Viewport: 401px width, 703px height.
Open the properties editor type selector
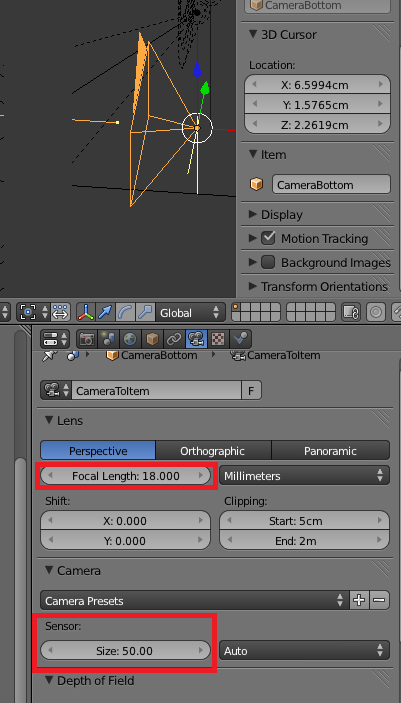[x=55, y=339]
